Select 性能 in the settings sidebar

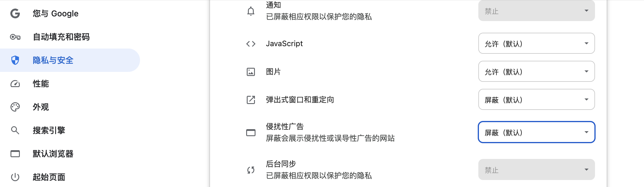41,84
